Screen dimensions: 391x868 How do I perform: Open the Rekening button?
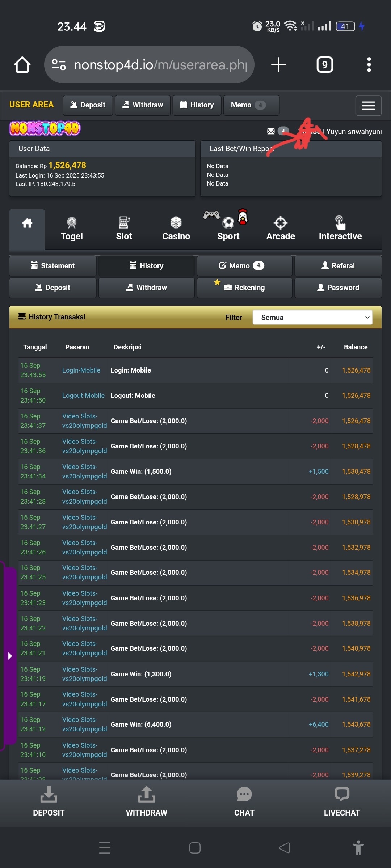coord(244,288)
